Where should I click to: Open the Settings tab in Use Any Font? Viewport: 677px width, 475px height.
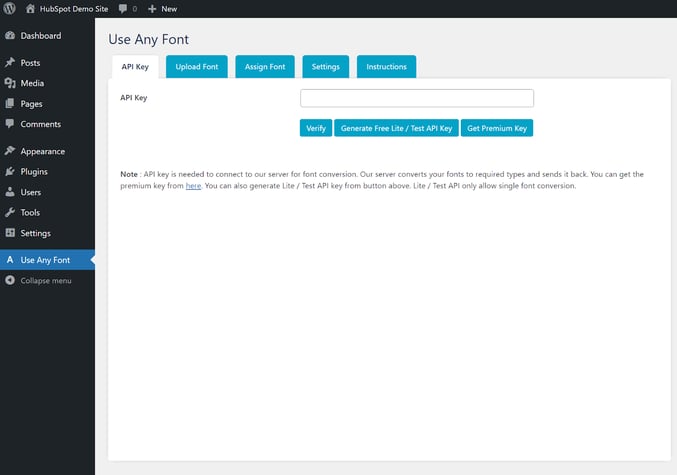coord(326,67)
